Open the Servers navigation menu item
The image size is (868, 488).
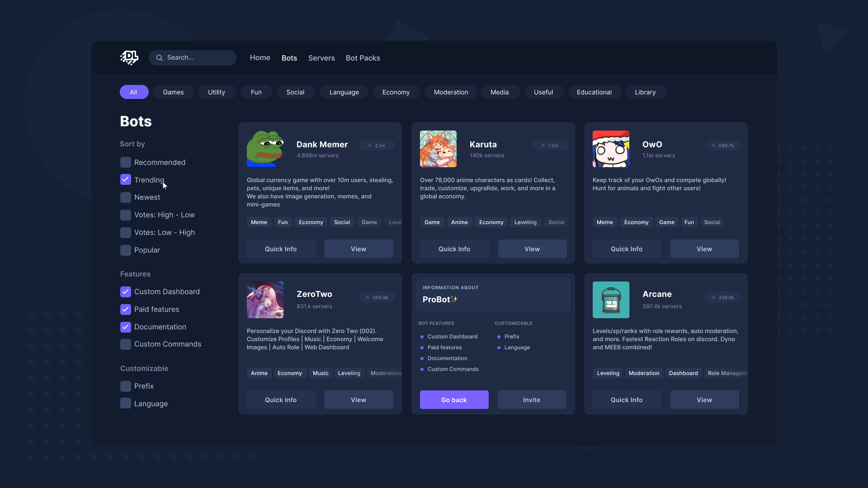pos(322,58)
